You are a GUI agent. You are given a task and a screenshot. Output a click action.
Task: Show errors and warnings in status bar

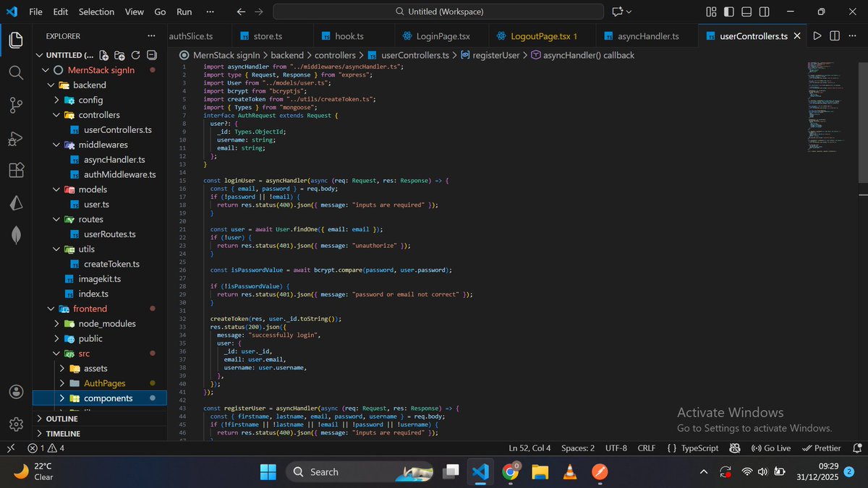[x=46, y=448]
